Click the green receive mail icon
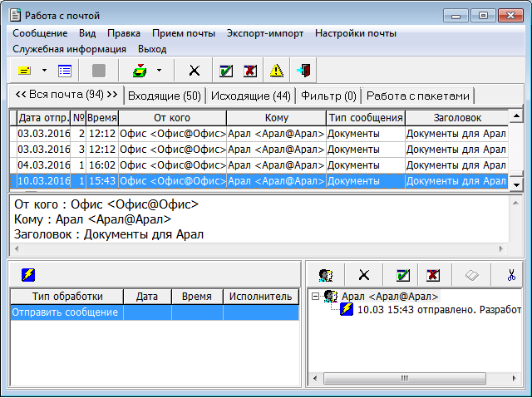 (x=140, y=71)
